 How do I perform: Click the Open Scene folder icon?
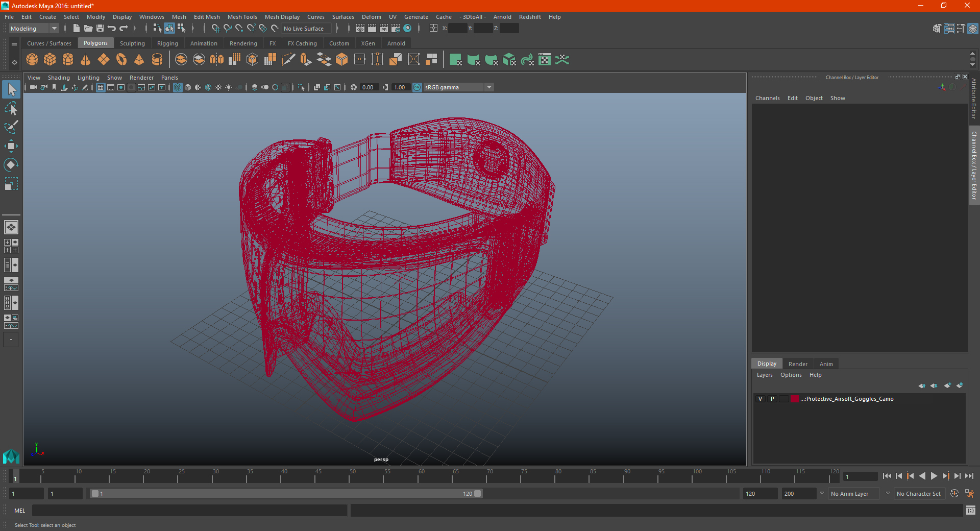[x=88, y=29]
